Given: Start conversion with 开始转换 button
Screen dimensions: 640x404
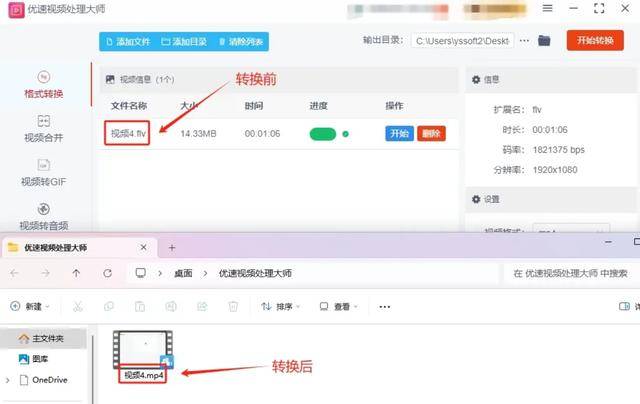Looking at the screenshot, I should click(595, 40).
